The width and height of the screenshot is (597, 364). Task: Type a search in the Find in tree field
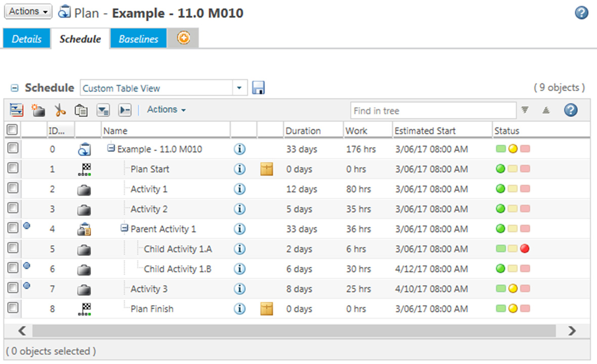pyautogui.click(x=433, y=110)
